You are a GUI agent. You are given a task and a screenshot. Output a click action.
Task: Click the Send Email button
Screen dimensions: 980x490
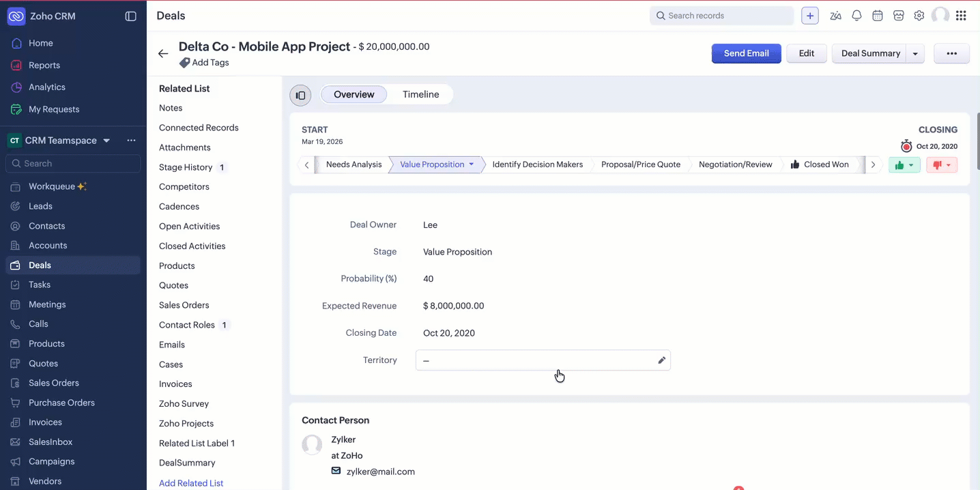(x=746, y=53)
